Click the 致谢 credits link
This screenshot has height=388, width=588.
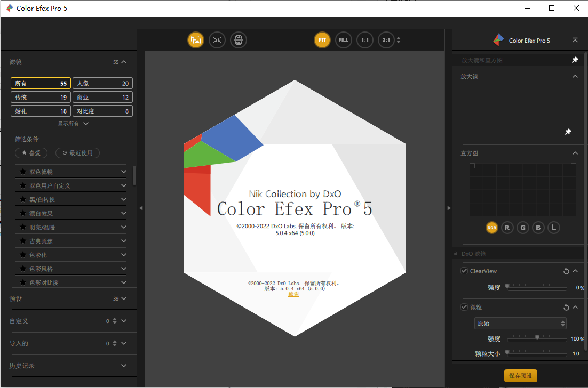(x=293, y=294)
